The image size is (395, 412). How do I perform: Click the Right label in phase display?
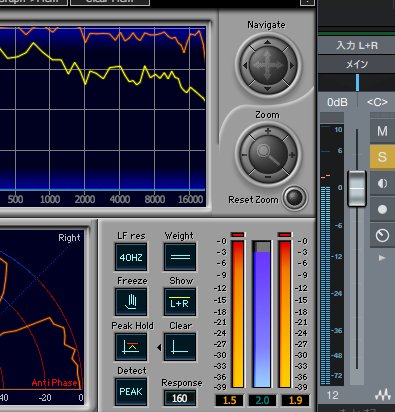(69, 238)
